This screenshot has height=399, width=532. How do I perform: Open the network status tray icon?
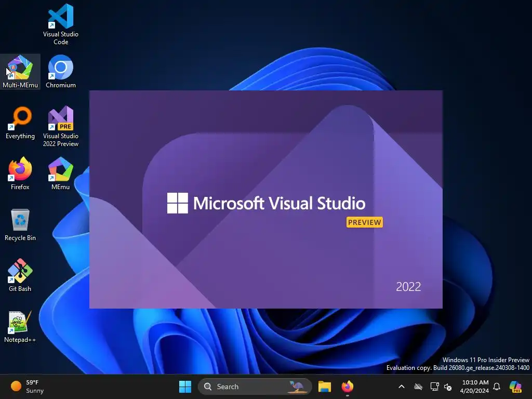[x=434, y=387]
